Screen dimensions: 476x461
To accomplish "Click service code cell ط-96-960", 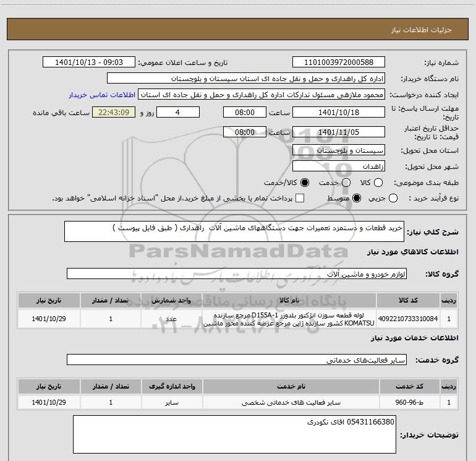I will coord(409,402).
